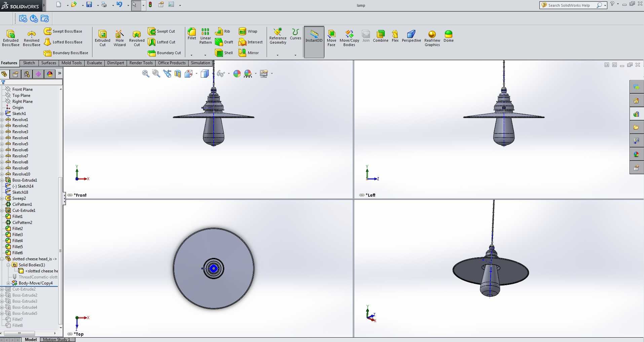The height and width of the screenshot is (342, 644).
Task: Expand the Revolve1 feature
Action: click(x=2, y=120)
